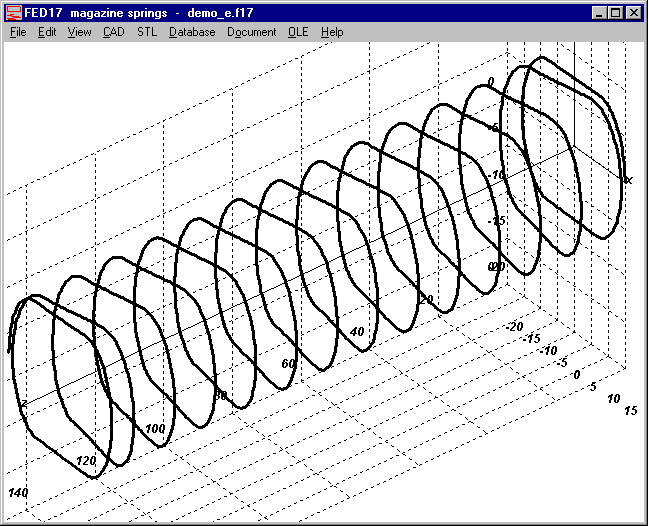Click the 140 axis label
The height and width of the screenshot is (526, 648).
17,494
